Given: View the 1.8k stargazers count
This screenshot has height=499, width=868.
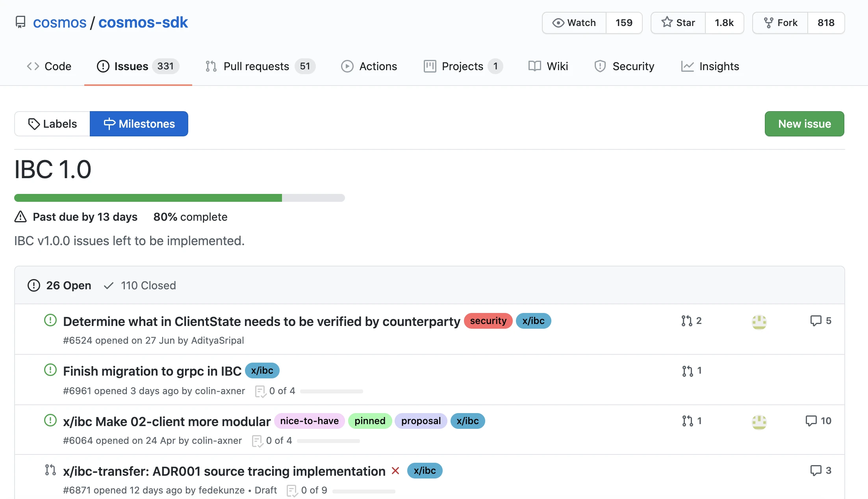Looking at the screenshot, I should [724, 23].
